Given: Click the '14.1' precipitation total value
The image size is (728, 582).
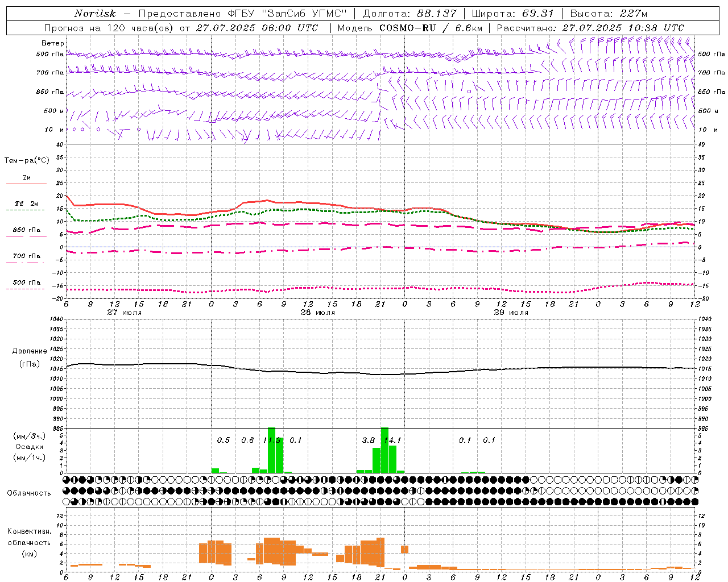Looking at the screenshot, I should click(x=393, y=440).
